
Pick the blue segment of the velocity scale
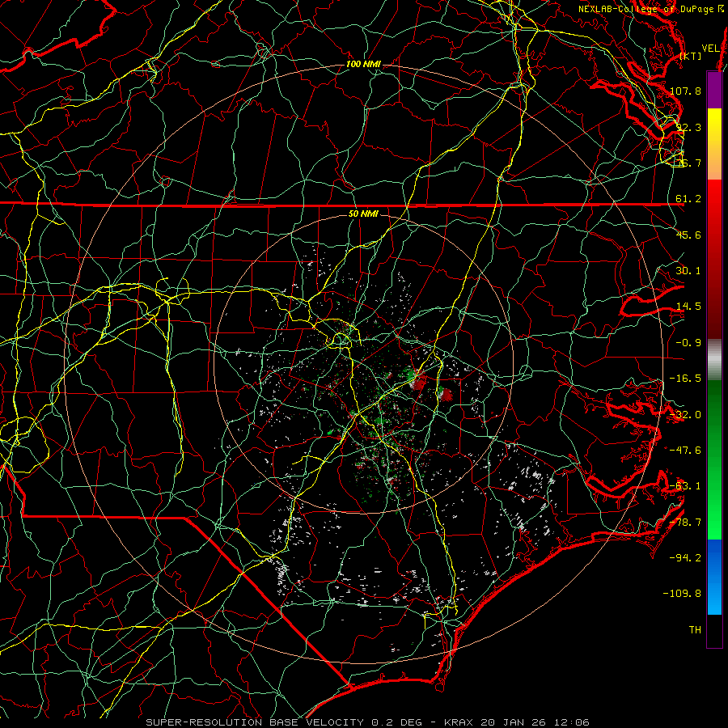[714, 577]
